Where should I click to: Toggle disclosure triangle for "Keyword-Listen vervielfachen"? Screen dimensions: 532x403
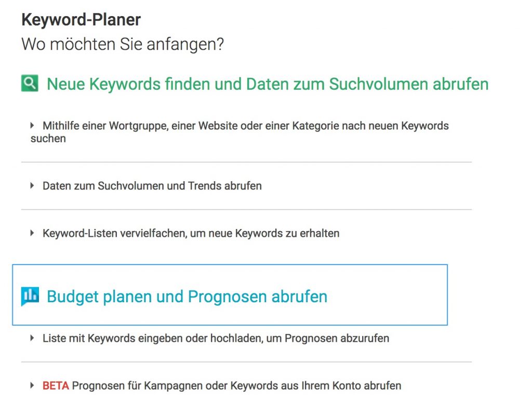tap(33, 233)
